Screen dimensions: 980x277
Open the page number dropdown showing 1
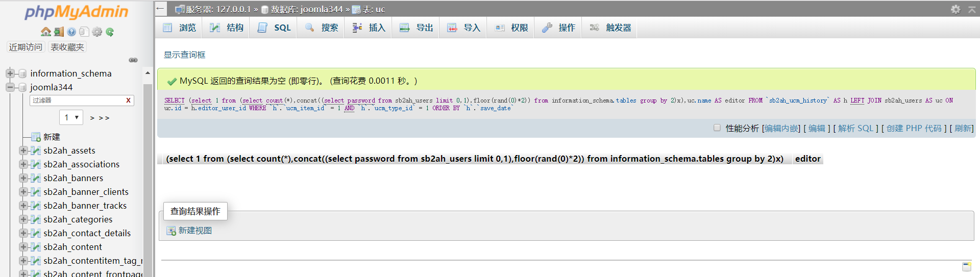(71, 117)
